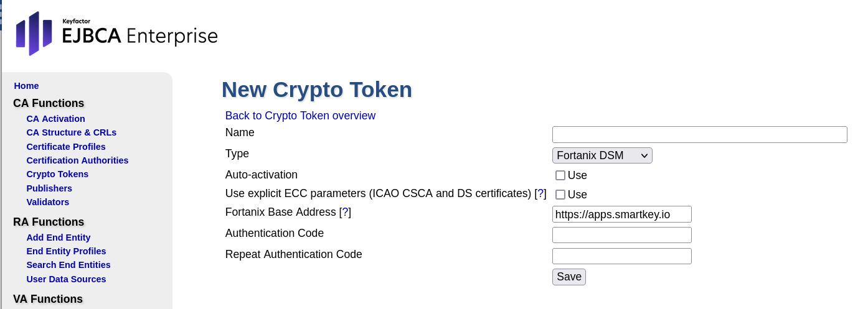
Task: Navigate to CA Structure & CRLs
Action: 71,132
